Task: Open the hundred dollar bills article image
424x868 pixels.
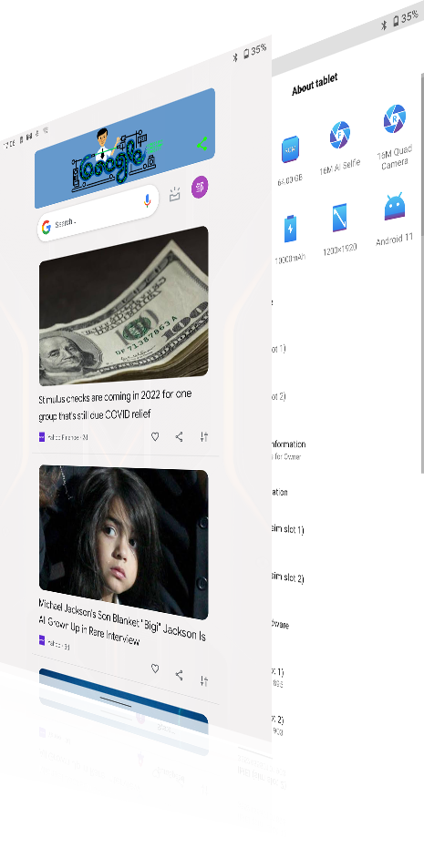Action: [124, 305]
